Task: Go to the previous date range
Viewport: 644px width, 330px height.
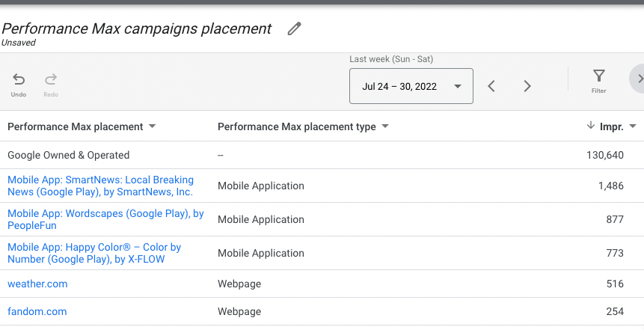Action: (491, 86)
